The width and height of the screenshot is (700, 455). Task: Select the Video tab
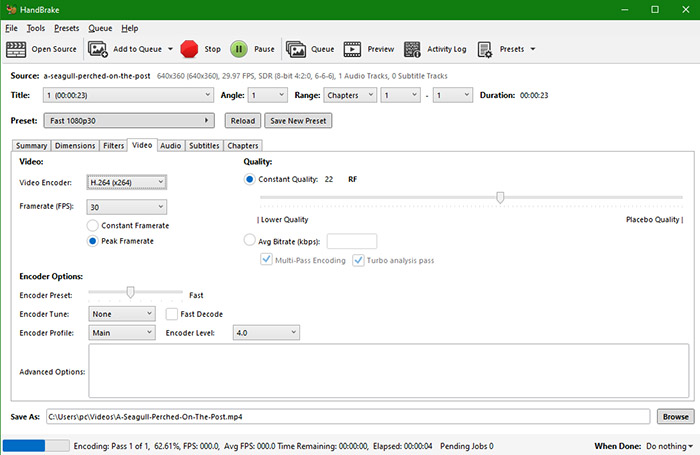pyautogui.click(x=142, y=145)
